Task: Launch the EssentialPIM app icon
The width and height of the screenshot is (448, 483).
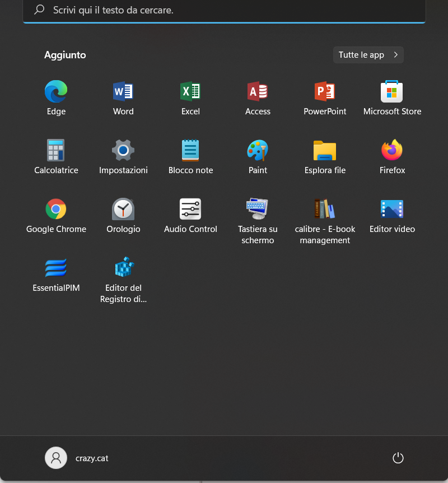Action: pos(56,268)
